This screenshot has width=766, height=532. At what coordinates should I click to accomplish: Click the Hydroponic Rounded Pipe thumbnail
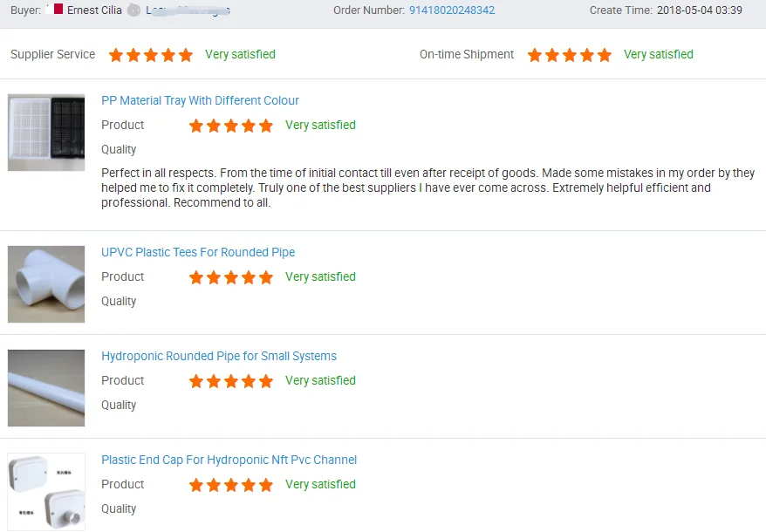click(x=46, y=388)
